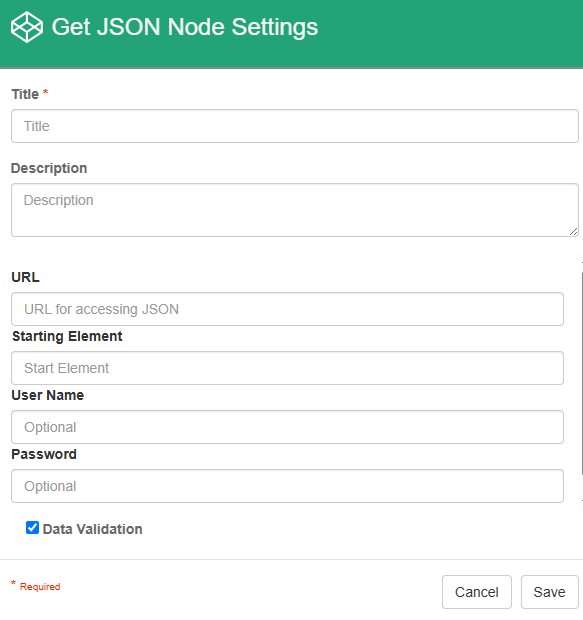Grab the Description textarea resize handle
This screenshot has height=620, width=583.
(x=573, y=232)
